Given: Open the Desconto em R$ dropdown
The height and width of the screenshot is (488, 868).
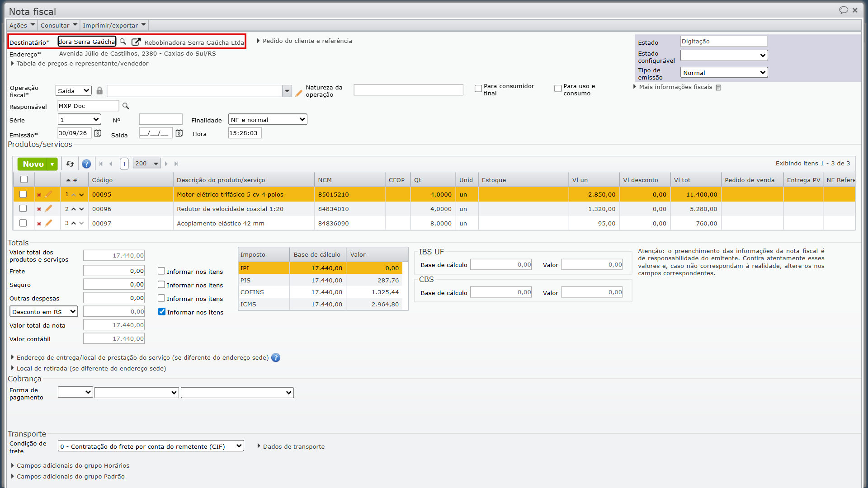Looking at the screenshot, I should pos(44,312).
